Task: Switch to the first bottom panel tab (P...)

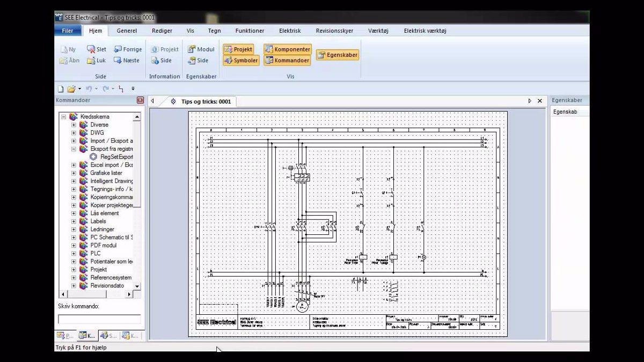Action: (x=65, y=336)
